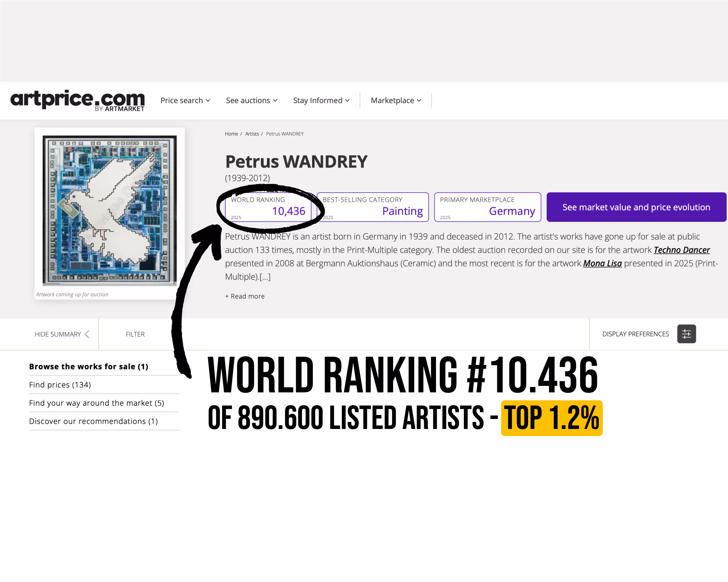
Task: Click the Best-Selling Category Painting box
Action: point(372,207)
